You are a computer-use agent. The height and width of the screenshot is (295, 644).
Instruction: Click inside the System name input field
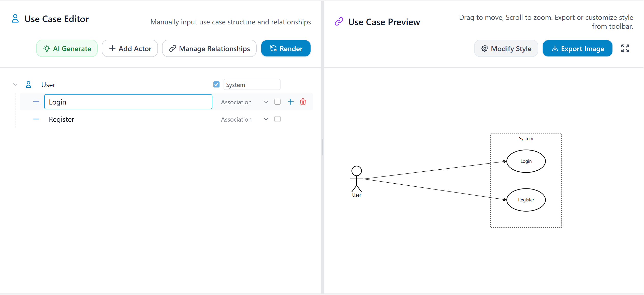point(252,84)
